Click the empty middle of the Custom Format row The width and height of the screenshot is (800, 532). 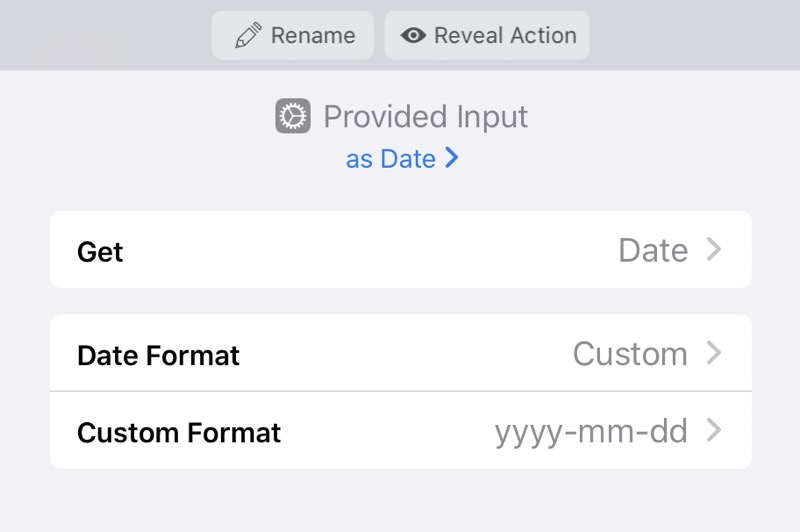[388, 432]
